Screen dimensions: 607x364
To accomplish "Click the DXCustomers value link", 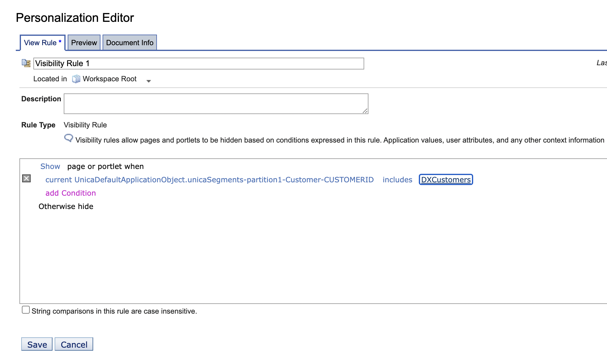I will click(446, 180).
